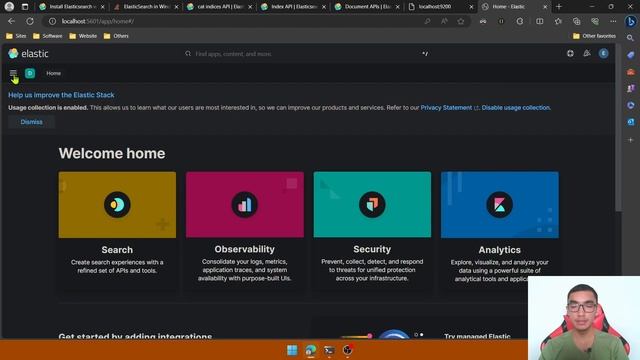Viewport: 640px width, 360px height.
Task: Open the Security card icon
Action: click(372, 204)
